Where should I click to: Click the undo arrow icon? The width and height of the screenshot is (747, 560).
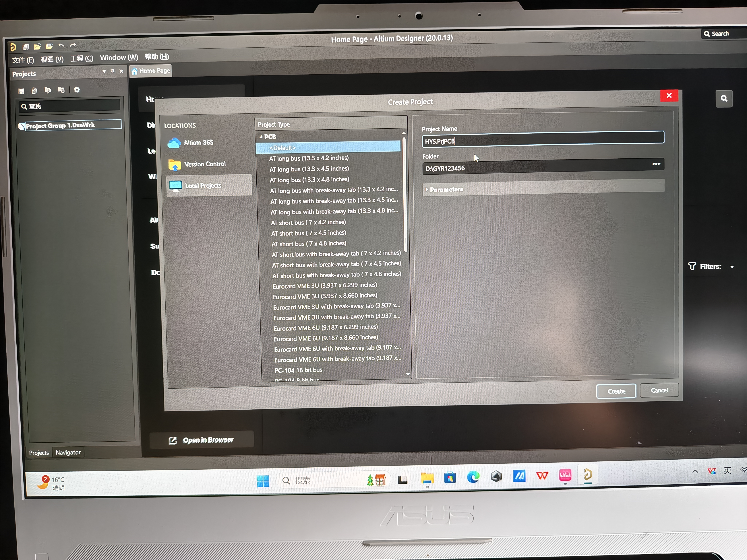pos(61,46)
